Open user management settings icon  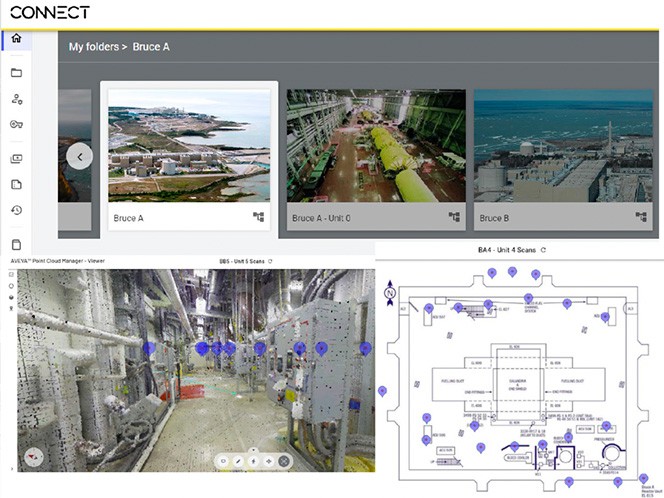pos(16,99)
